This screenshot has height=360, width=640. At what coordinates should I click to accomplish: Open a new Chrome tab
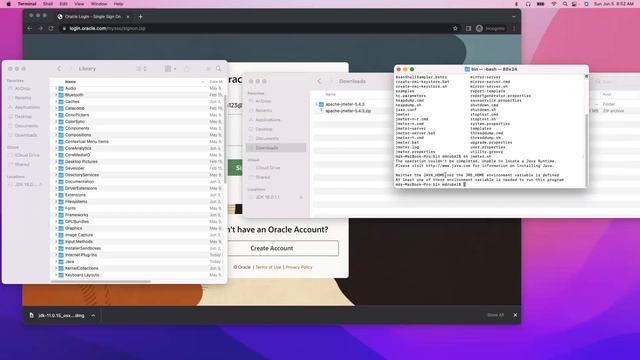[140, 17]
